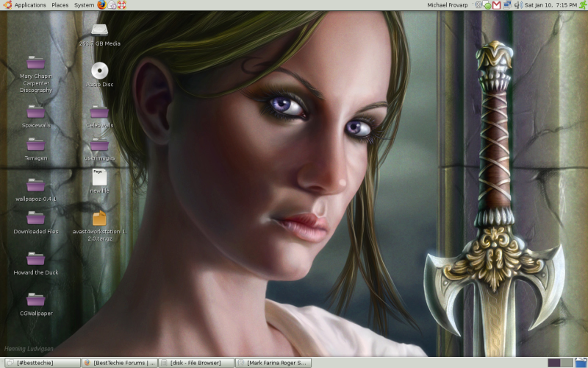Open the System menu
Image resolution: width=588 pixels, height=368 pixels.
[84, 5]
